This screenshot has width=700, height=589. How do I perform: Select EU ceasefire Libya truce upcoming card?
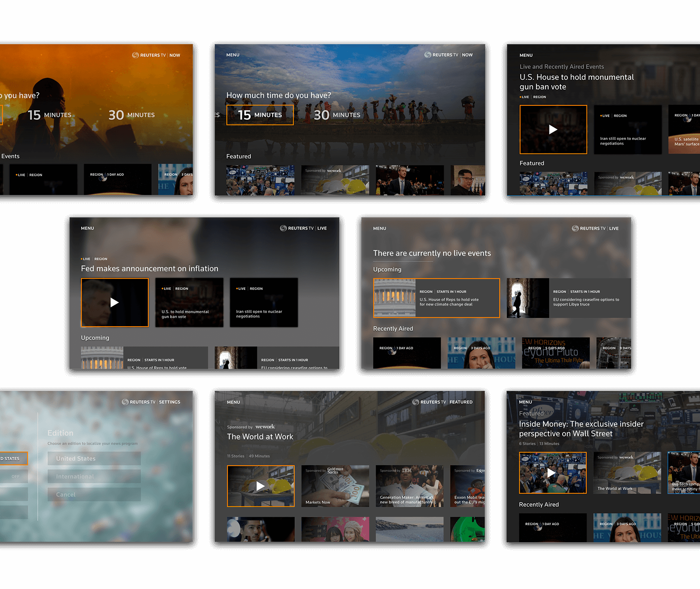click(x=569, y=298)
